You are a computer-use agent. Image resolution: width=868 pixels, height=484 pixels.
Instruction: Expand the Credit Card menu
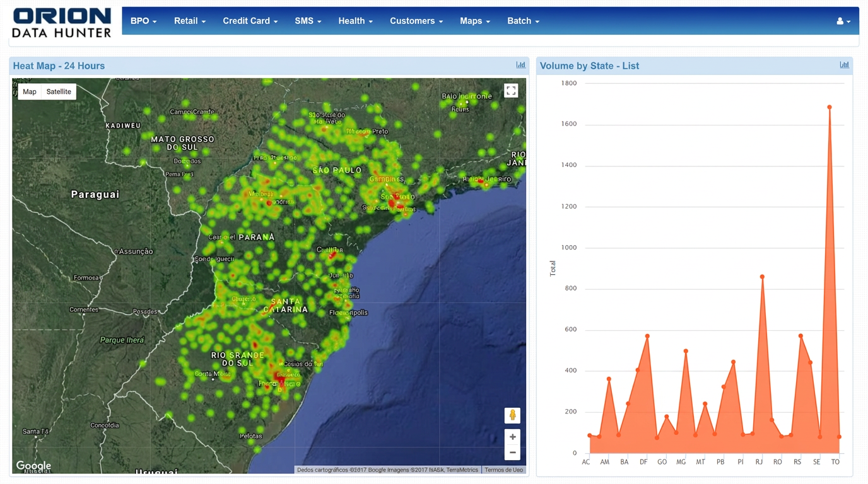[x=250, y=21]
